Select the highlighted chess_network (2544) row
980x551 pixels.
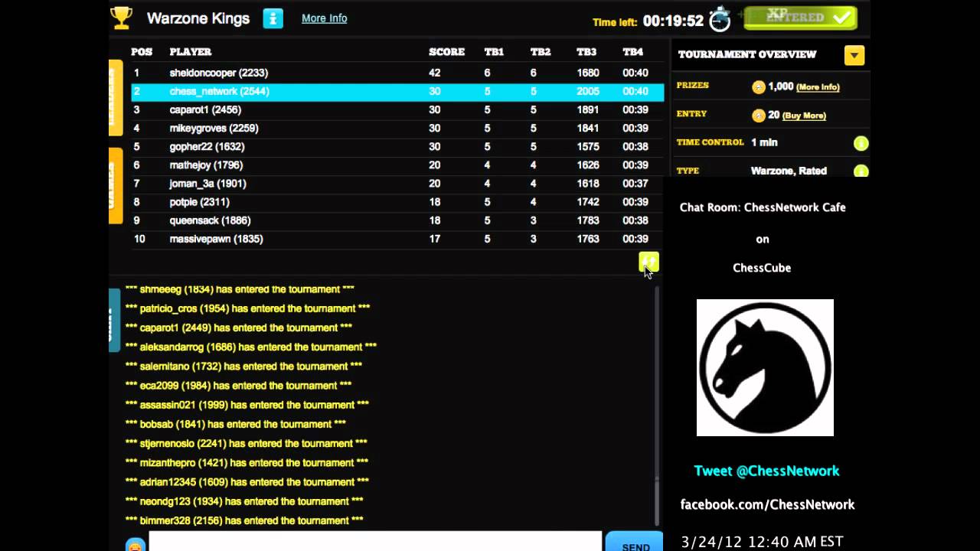pyautogui.click(x=397, y=92)
